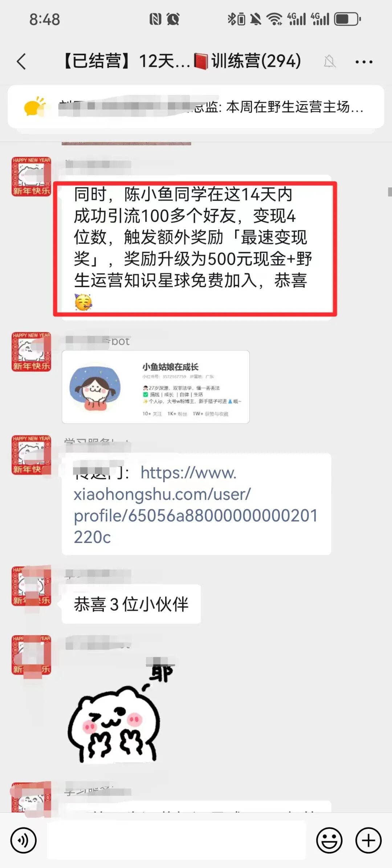Image resolution: width=392 pixels, height=868 pixels.
Task: Tap avatar of the cat sticker sender
Action: point(31,655)
